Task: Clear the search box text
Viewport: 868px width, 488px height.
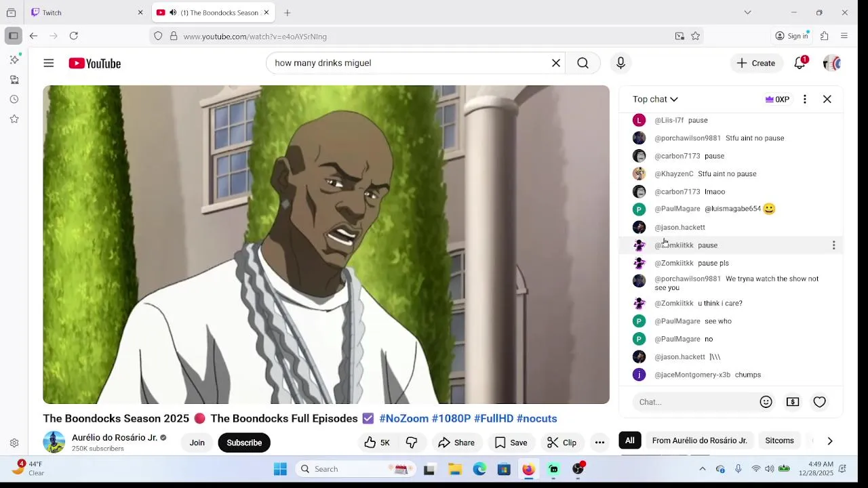Action: [556, 63]
